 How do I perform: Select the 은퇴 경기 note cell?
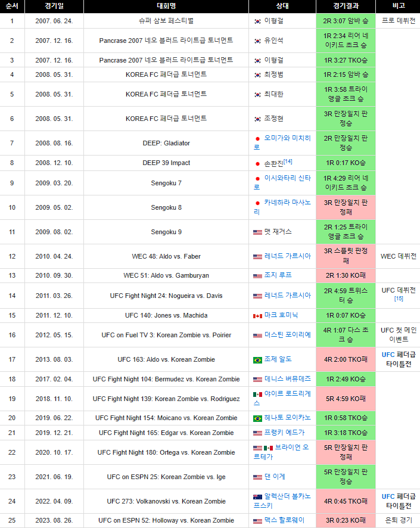398,521
